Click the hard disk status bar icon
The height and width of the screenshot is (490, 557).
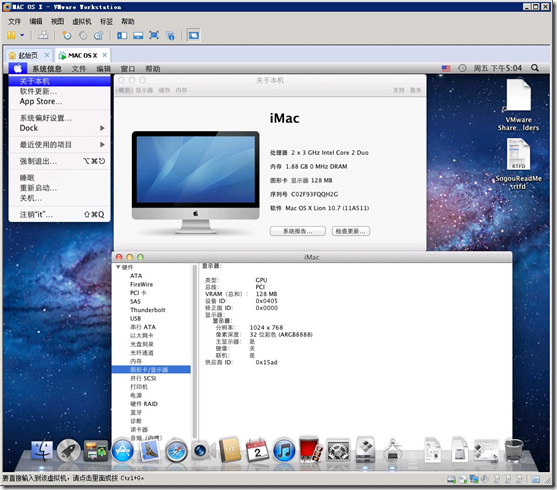(451, 479)
